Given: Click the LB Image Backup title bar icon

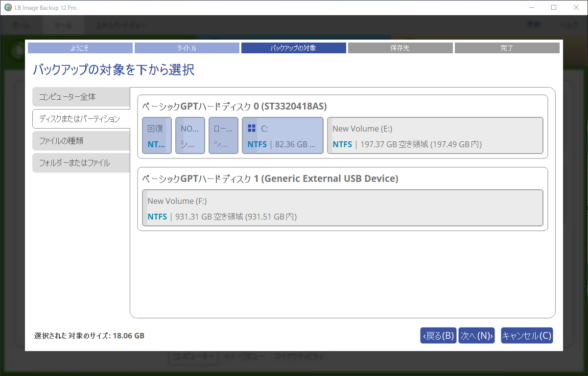Looking at the screenshot, I should [x=8, y=7].
